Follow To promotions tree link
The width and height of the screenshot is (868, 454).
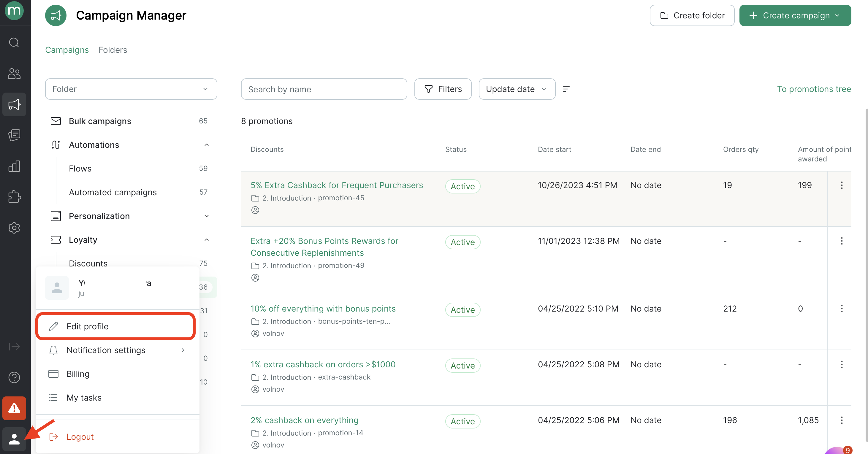(814, 89)
